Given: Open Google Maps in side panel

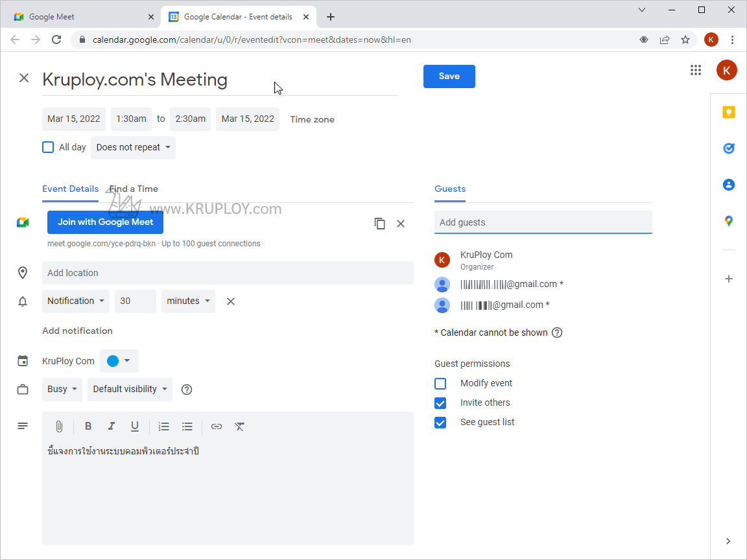Looking at the screenshot, I should [728, 221].
